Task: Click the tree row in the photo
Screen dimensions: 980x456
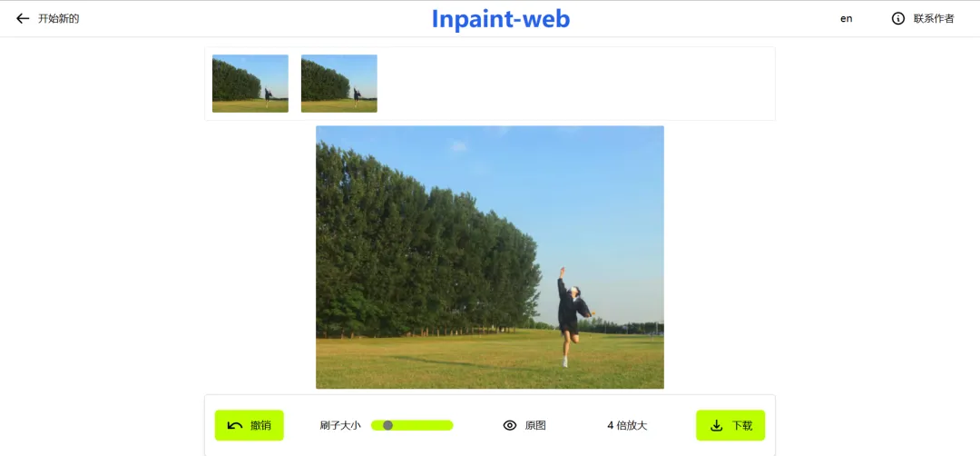Action: coord(425,250)
